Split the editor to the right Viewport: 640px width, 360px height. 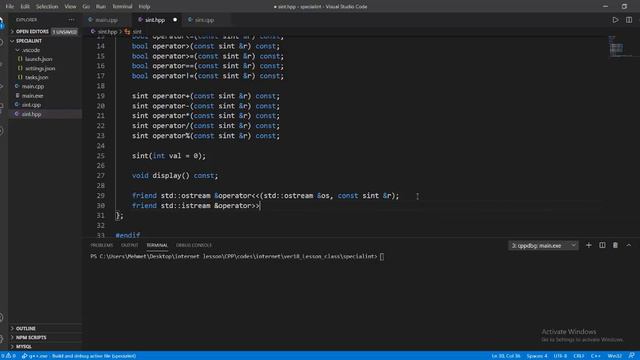coord(629,20)
